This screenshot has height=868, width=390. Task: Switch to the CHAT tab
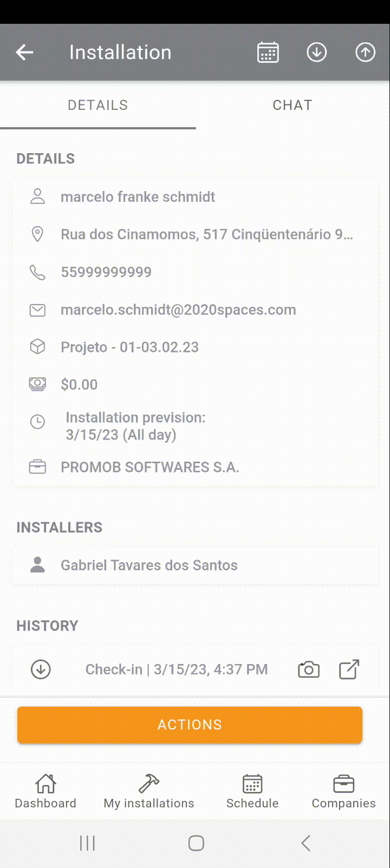click(x=292, y=105)
